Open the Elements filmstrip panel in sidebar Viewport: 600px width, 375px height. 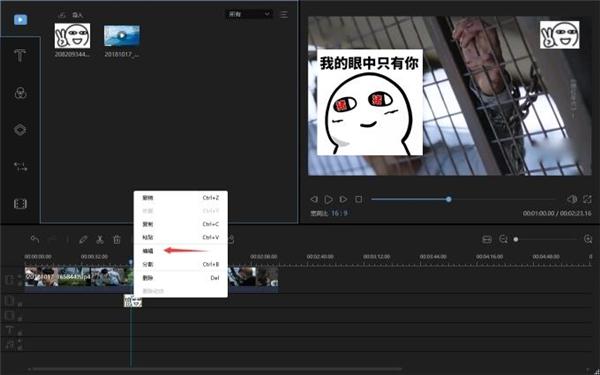(20, 204)
